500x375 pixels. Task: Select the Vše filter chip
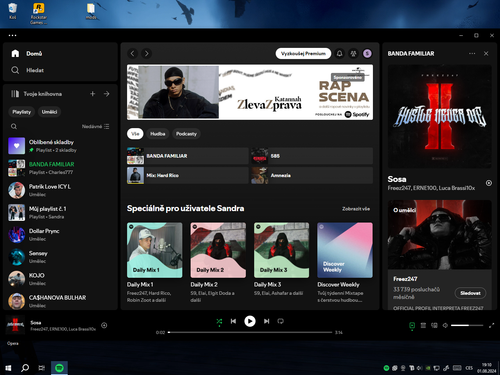click(135, 134)
